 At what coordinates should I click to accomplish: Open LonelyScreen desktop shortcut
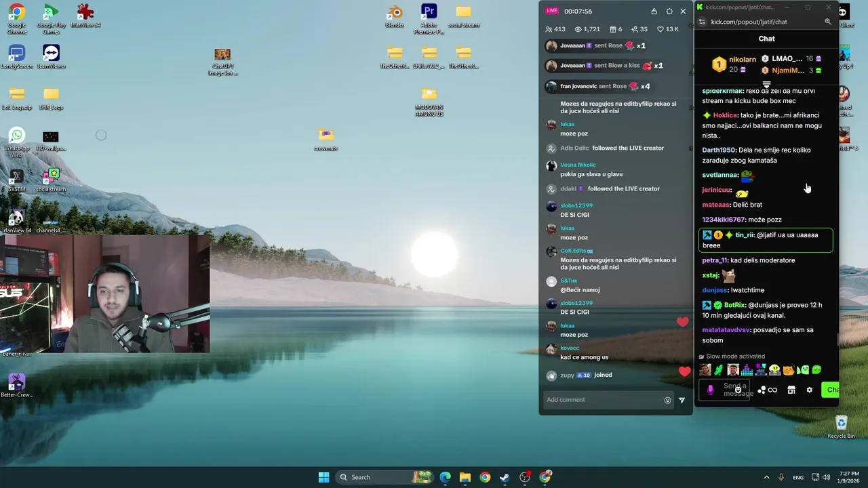coord(17,56)
